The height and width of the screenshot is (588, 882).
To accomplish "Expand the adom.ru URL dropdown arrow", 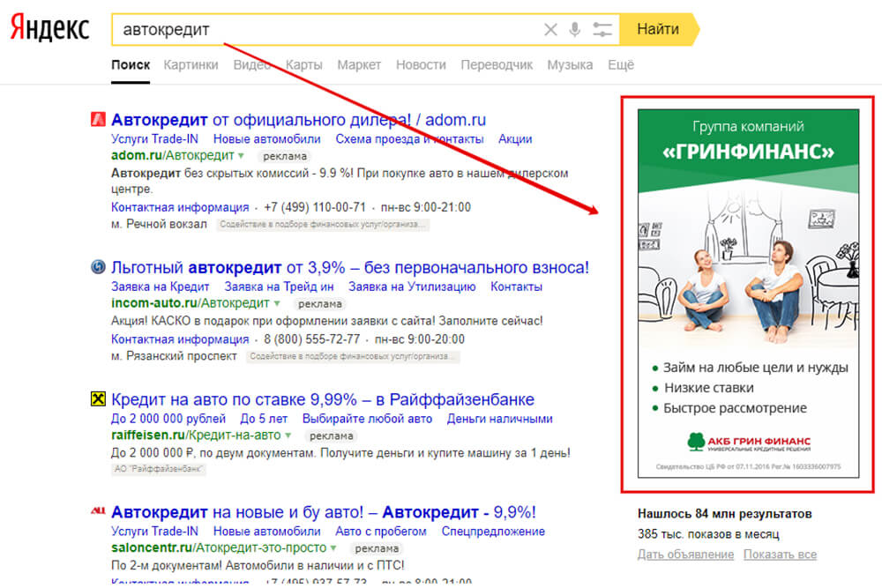I will pyautogui.click(x=242, y=156).
